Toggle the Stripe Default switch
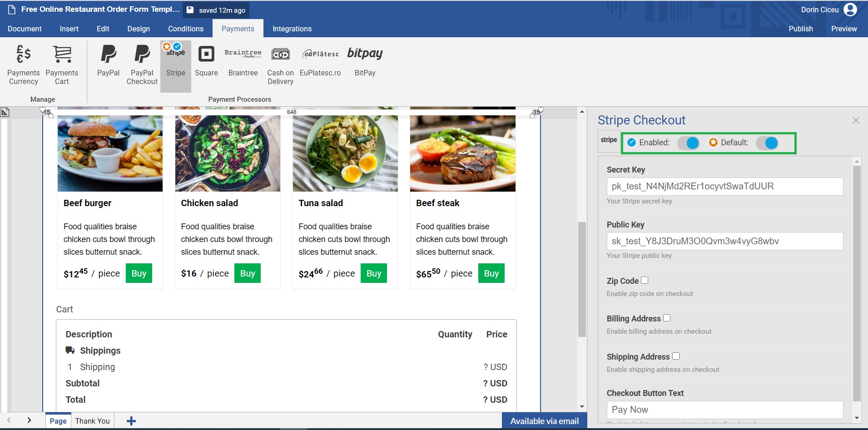 coord(767,143)
